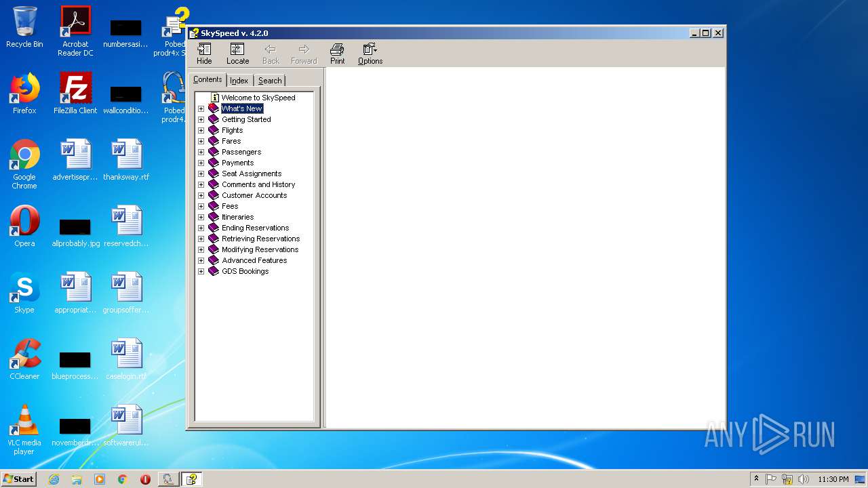
Task: Select the Ending Reservations topic label
Action: point(255,228)
